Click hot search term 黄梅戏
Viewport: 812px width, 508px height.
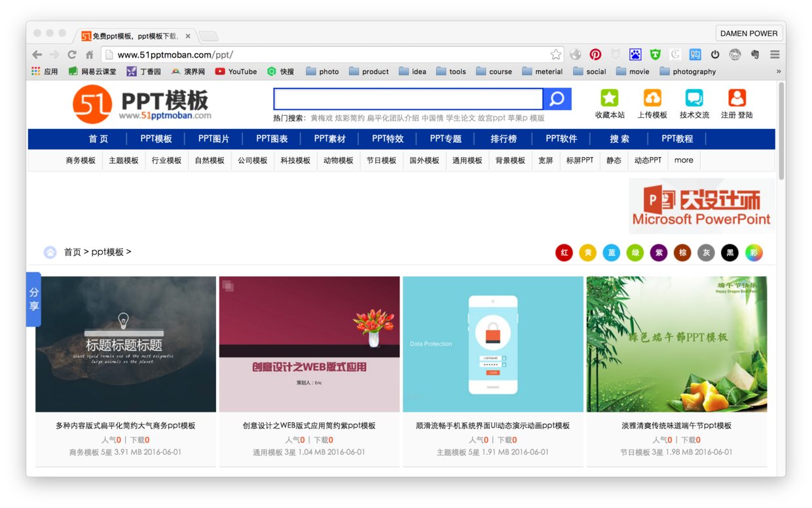tap(321, 118)
